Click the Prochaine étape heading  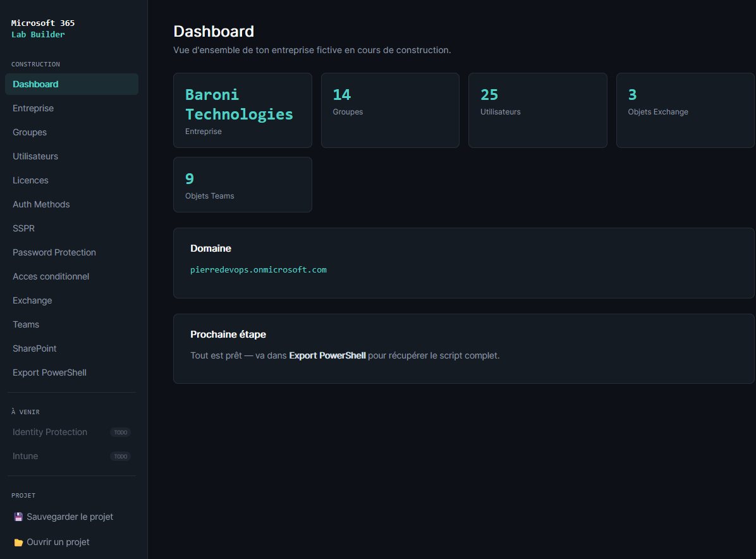228,335
